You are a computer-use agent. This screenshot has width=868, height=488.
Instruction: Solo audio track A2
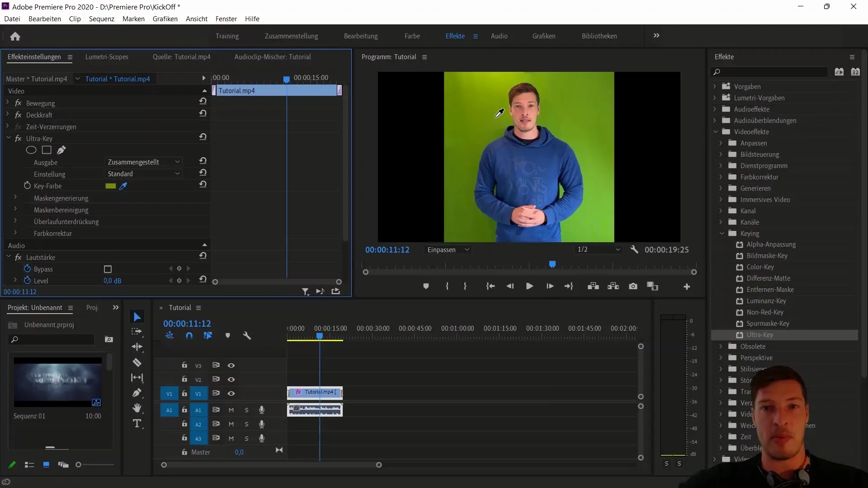[246, 424]
